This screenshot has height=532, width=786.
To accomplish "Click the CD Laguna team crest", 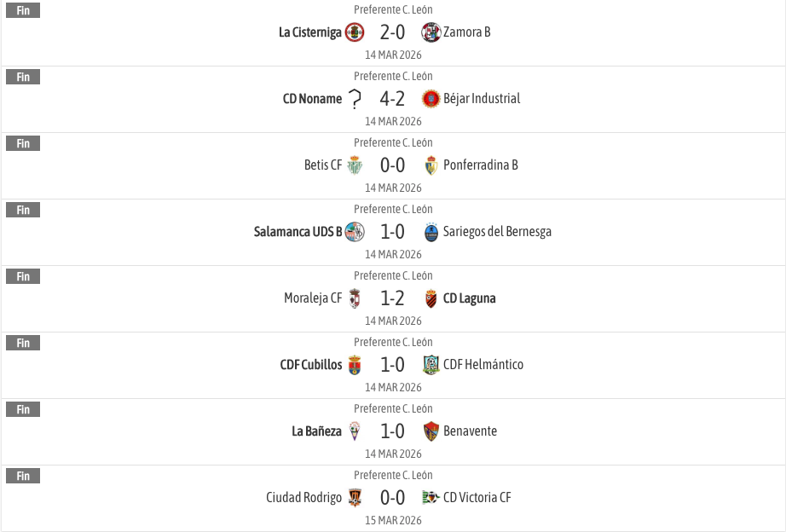I will [x=431, y=298].
